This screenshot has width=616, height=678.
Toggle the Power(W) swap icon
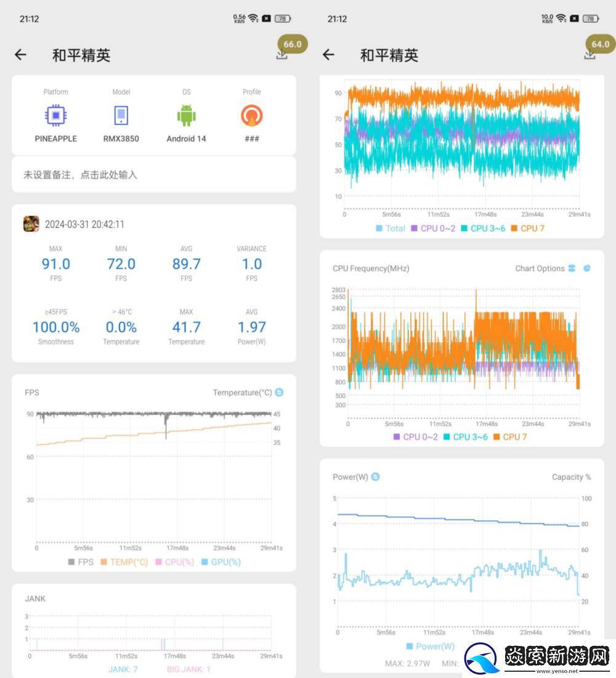pyautogui.click(x=376, y=476)
